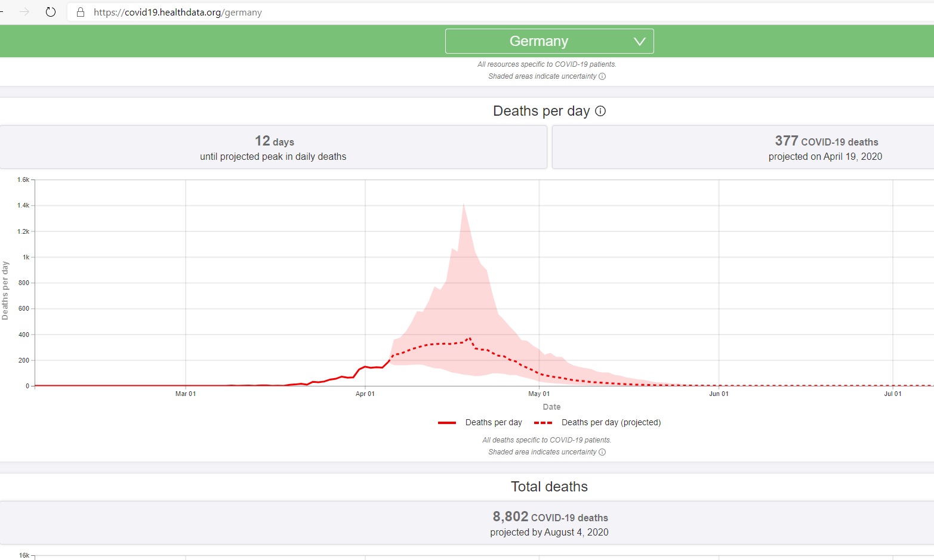The image size is (934, 560).
Task: Click the Jul 01 date axis label
Action: 893,394
